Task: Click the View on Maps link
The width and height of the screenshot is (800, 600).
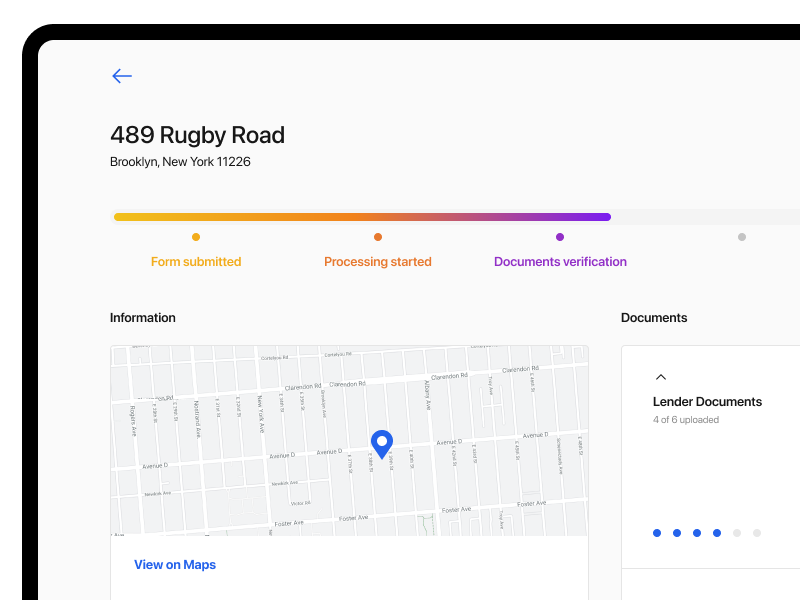Action: (175, 565)
